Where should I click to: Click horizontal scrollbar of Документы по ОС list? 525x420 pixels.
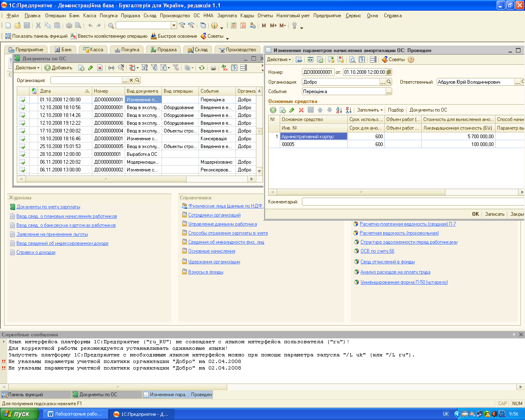pyautogui.click(x=106, y=179)
